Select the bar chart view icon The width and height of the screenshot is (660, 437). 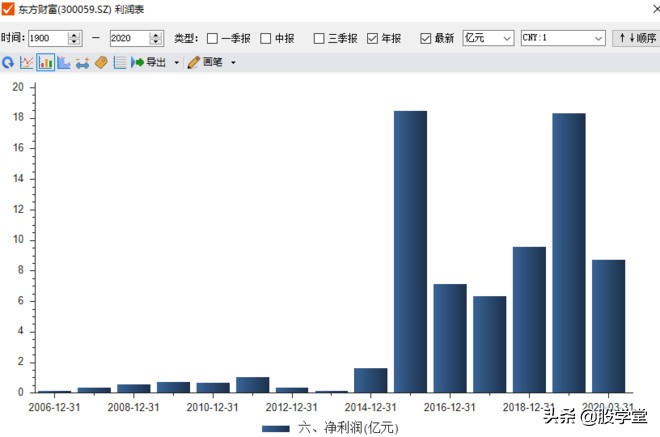tap(45, 63)
